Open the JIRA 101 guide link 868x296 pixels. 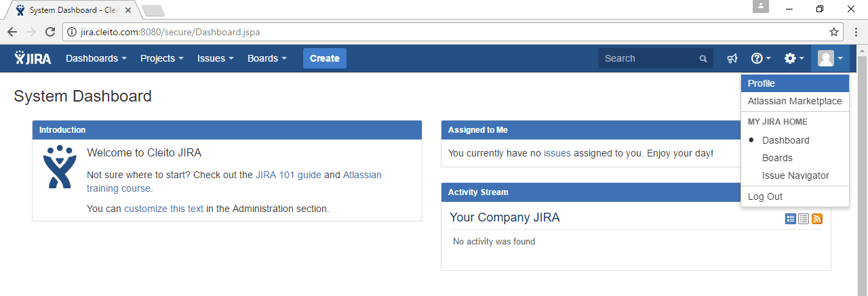288,175
